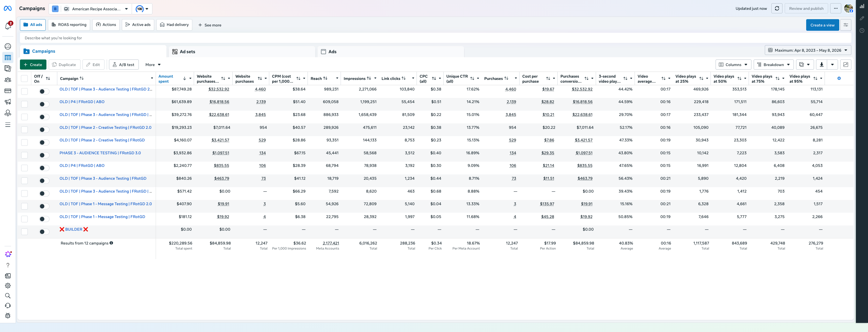Image resolution: width=868 pixels, height=332 pixels.
Task: Open the Columns dropdown
Action: click(x=733, y=65)
